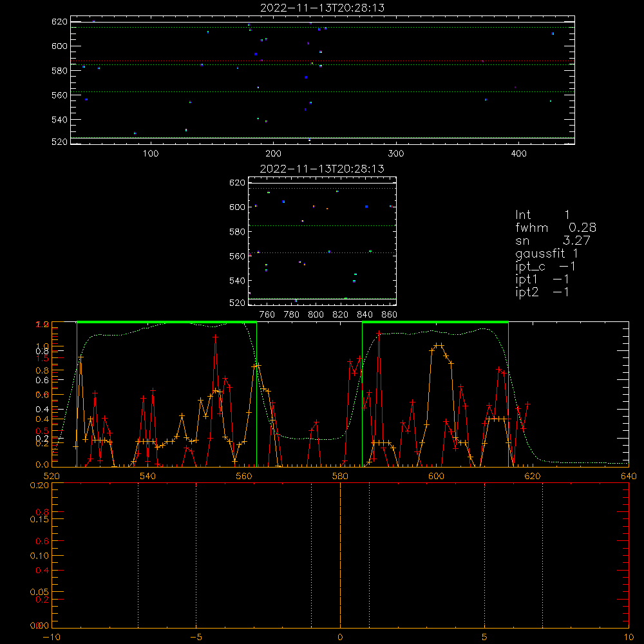Click the '780' x-axis tick label
The height and width of the screenshot is (644, 644).
[292, 315]
